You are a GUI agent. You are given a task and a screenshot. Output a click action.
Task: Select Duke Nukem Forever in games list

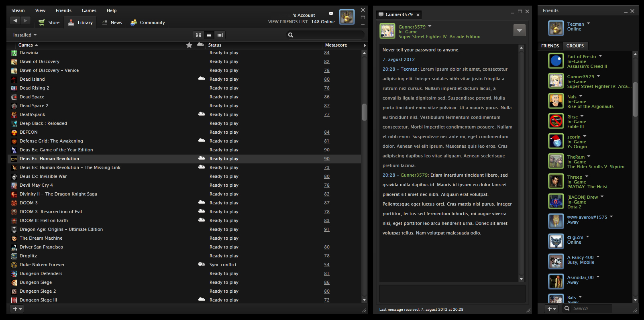[x=42, y=265]
